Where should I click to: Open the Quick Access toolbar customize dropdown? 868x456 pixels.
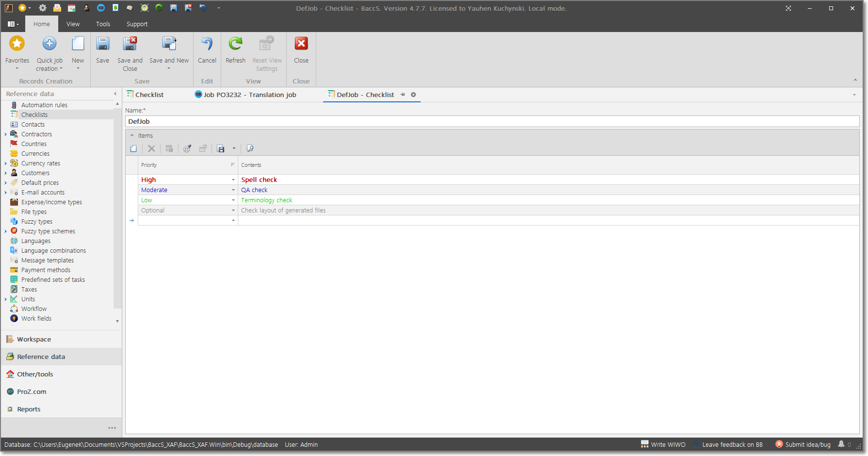219,8
